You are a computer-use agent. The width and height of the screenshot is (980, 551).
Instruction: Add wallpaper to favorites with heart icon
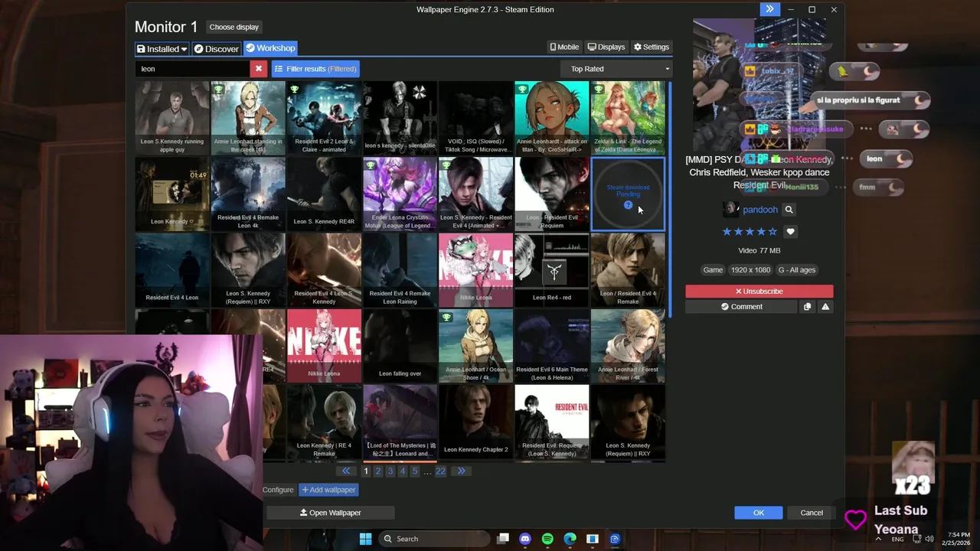coord(791,232)
